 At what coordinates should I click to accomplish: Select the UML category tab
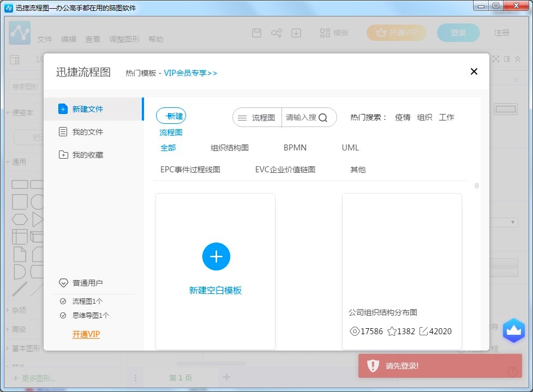[x=350, y=148]
